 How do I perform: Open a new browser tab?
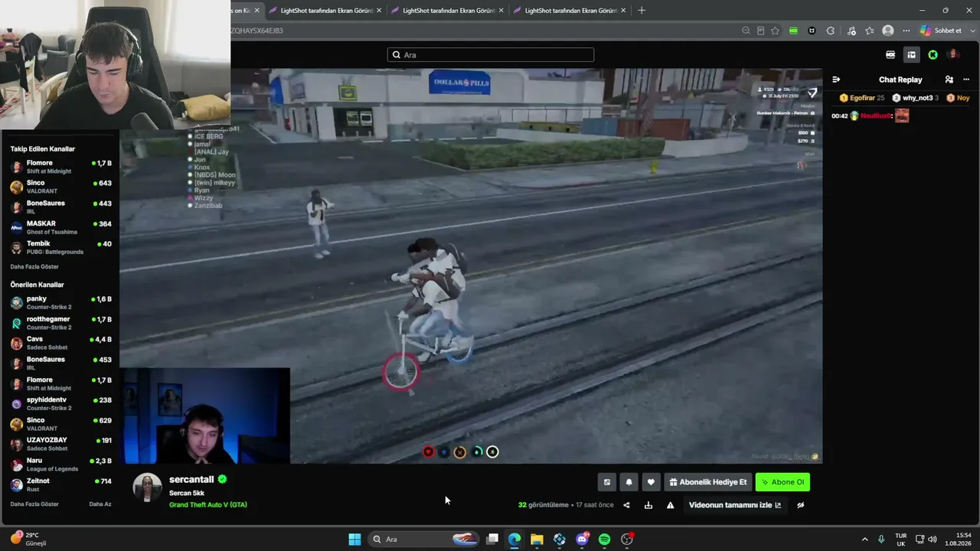642,10
